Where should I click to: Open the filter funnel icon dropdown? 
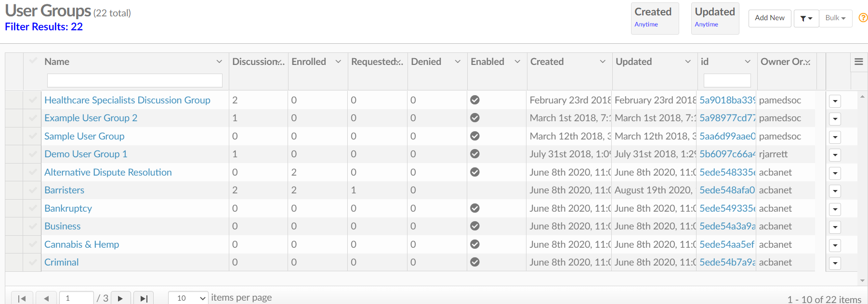click(x=805, y=18)
